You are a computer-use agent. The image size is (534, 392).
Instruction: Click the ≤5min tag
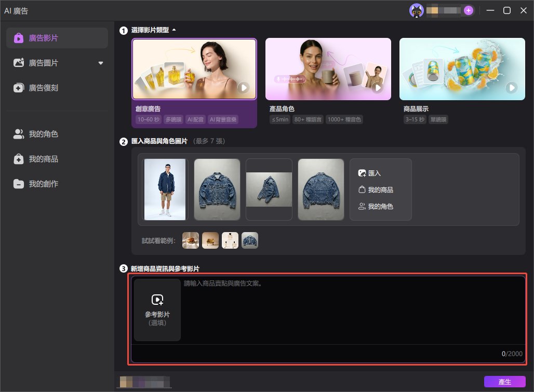click(x=280, y=119)
